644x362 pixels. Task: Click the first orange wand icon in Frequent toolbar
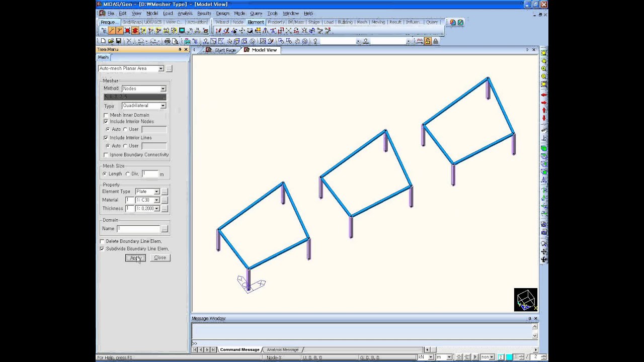click(112, 31)
